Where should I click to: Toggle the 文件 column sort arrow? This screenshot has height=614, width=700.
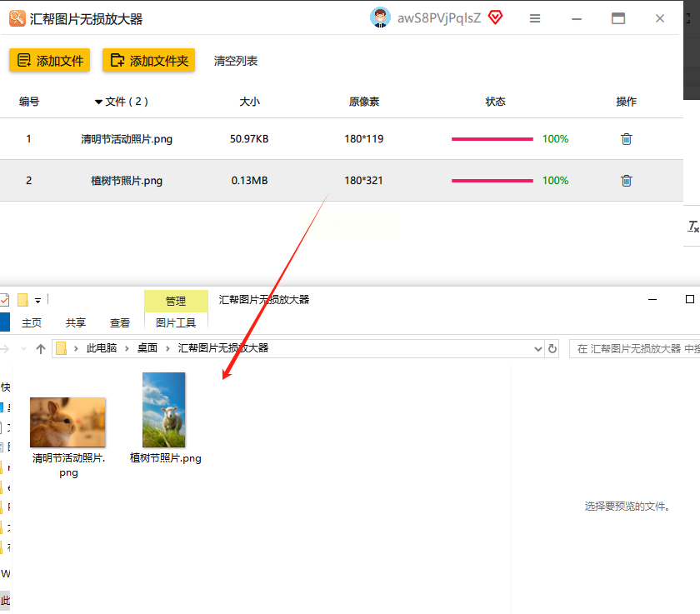[98, 102]
